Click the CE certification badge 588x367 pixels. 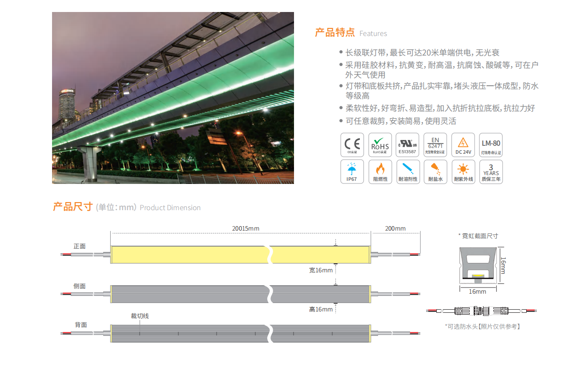tap(352, 145)
